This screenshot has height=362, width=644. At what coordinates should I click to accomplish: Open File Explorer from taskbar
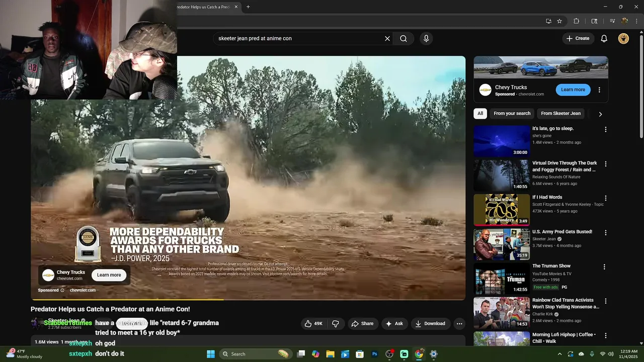pos(330,354)
